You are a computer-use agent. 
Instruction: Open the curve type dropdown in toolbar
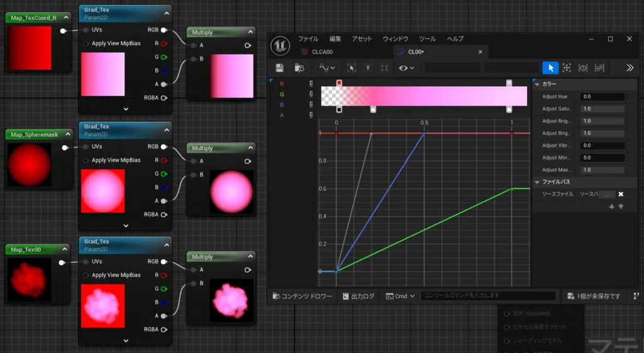point(327,68)
